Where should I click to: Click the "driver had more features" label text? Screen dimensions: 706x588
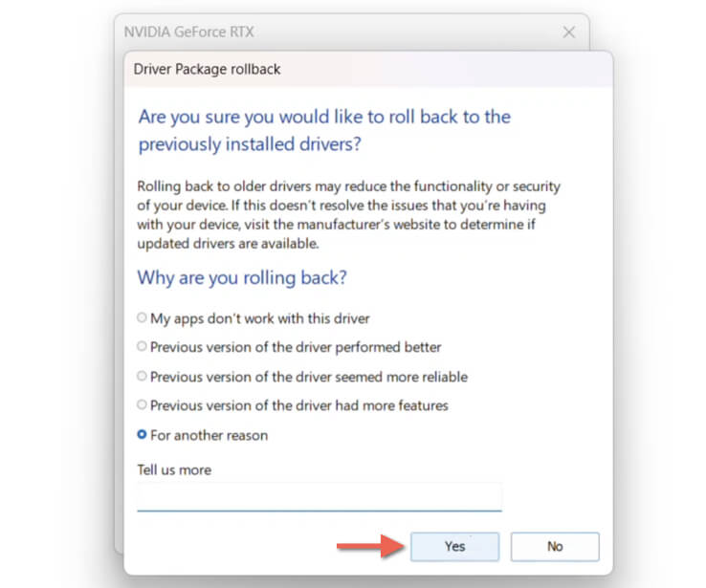[x=298, y=405]
